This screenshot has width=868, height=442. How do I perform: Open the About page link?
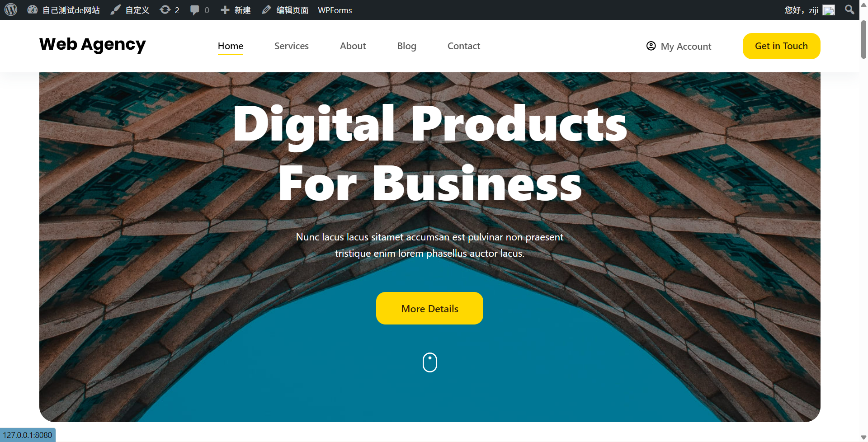[x=353, y=46]
